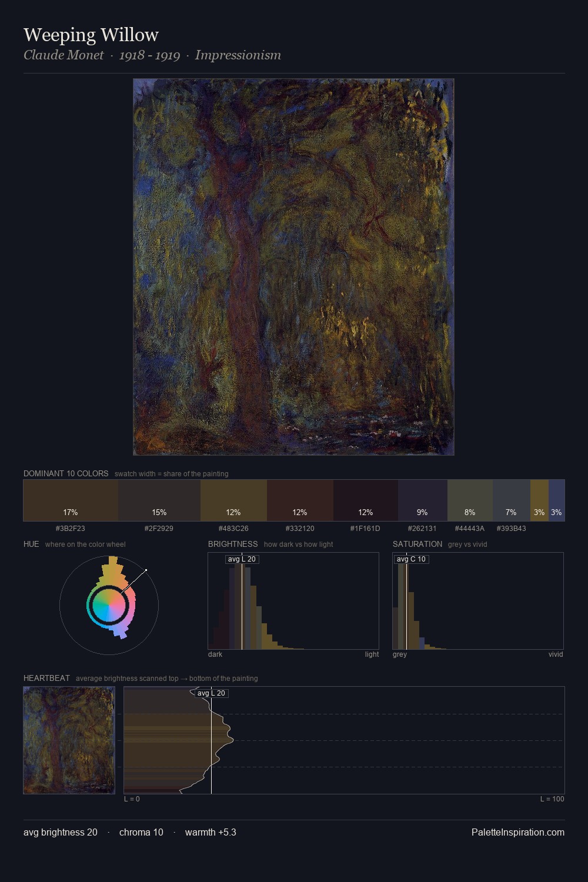Click the hue color wheel chart
588x882 pixels.
[109, 604]
